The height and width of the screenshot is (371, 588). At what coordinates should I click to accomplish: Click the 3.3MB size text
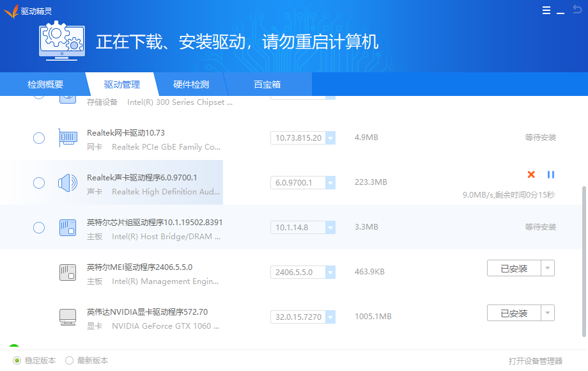coord(366,227)
